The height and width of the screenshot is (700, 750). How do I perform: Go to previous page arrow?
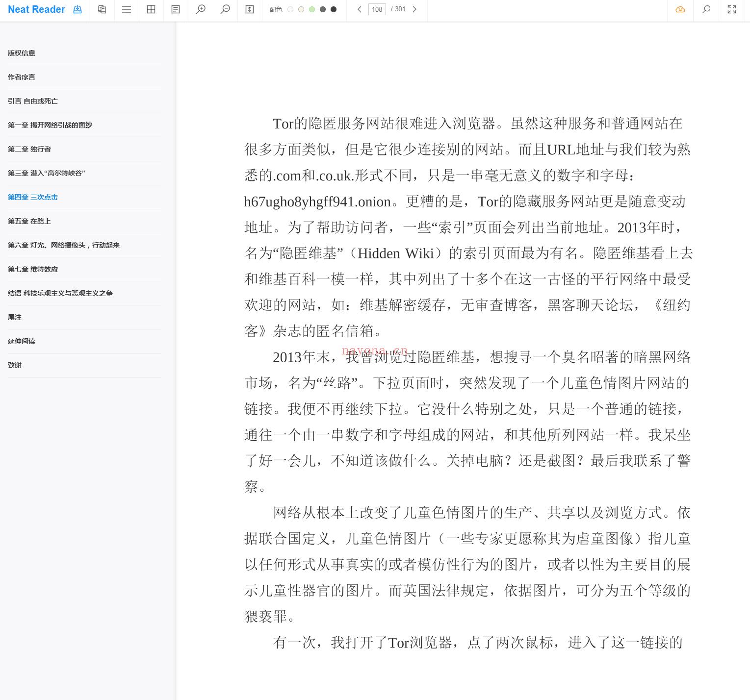[360, 9]
